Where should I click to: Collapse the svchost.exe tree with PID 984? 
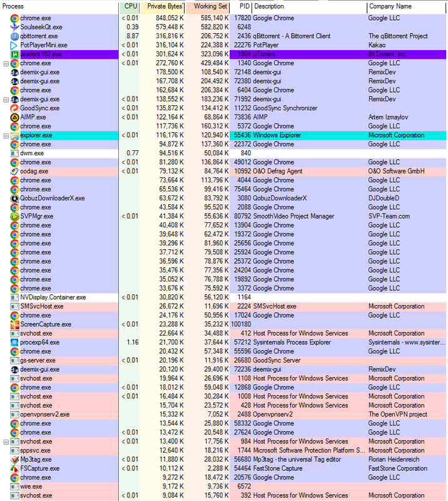pos(6,442)
